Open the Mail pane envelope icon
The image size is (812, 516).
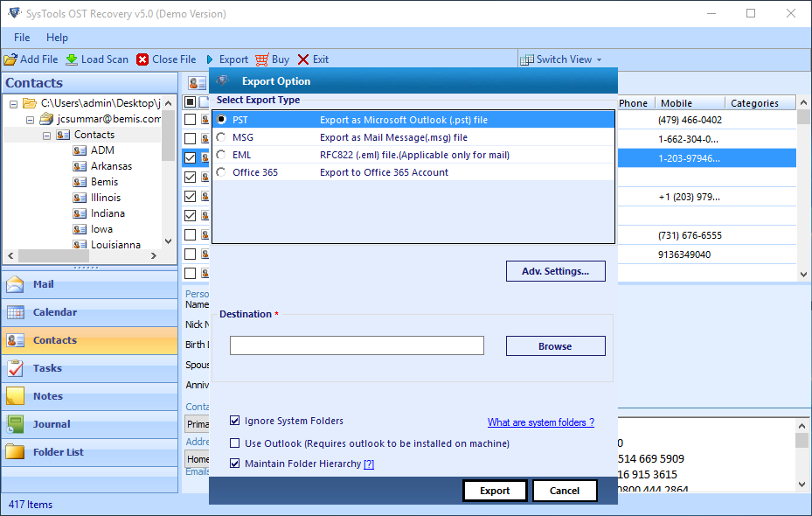(15, 284)
